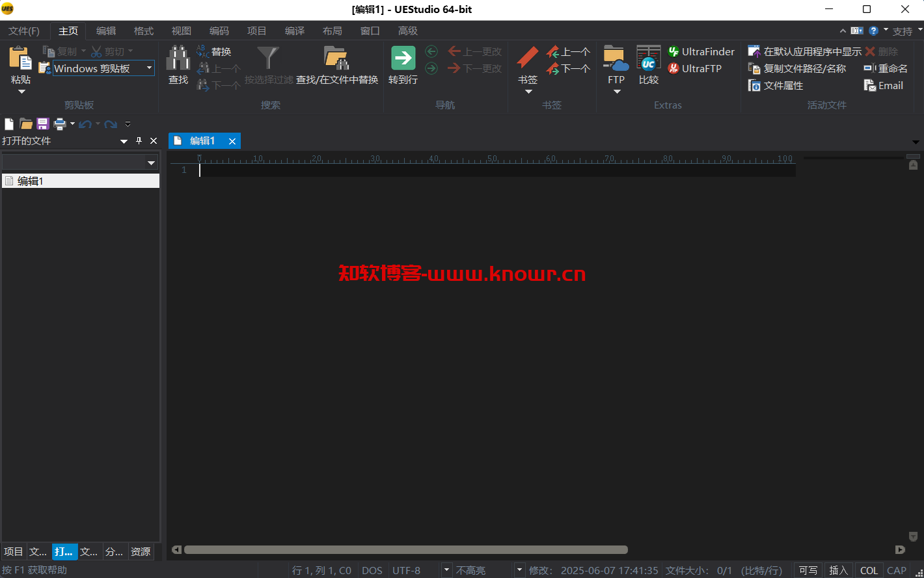Click 在默认应用程序中显示 (Show in default app)

[805, 51]
